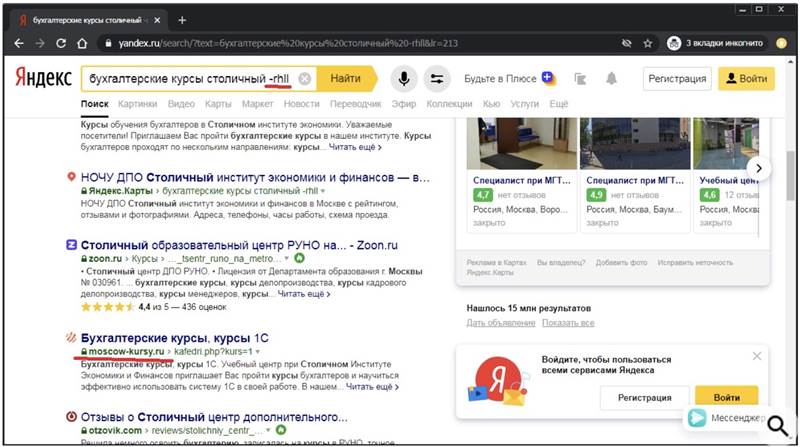Switch to the Видео tab
This screenshot has height=447, width=800.
pos(181,104)
